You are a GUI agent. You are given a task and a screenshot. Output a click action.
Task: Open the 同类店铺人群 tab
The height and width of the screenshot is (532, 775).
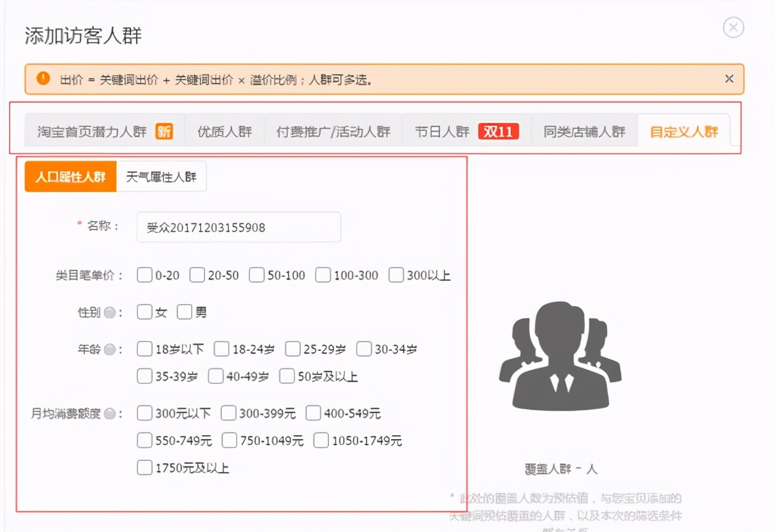tap(584, 129)
